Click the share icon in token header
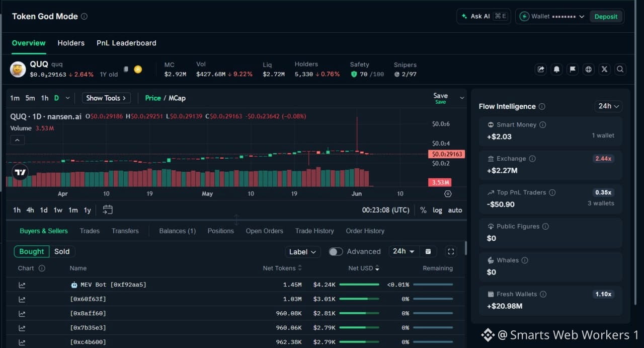The image size is (644, 348). [x=541, y=69]
